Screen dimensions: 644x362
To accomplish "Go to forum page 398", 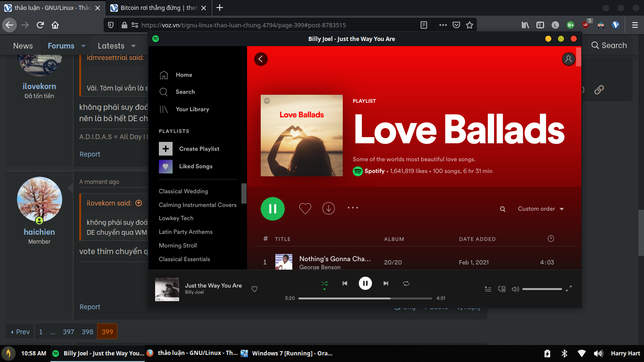I will point(87,332).
